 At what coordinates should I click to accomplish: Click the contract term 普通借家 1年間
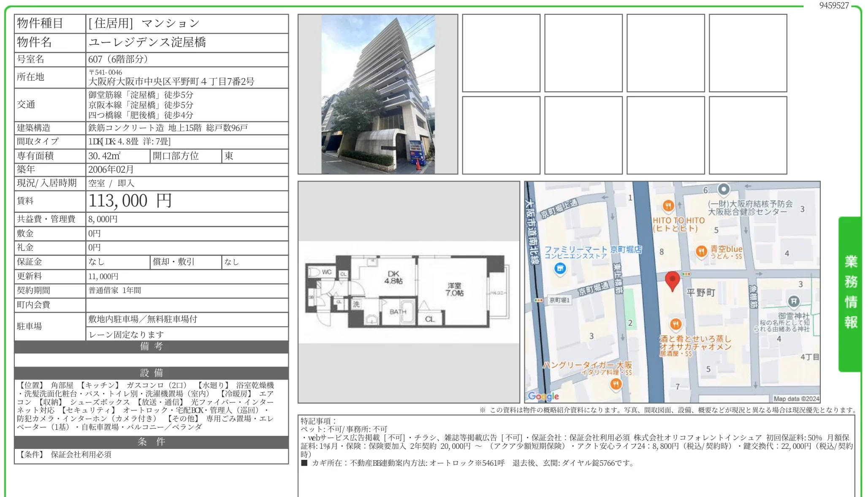click(115, 290)
